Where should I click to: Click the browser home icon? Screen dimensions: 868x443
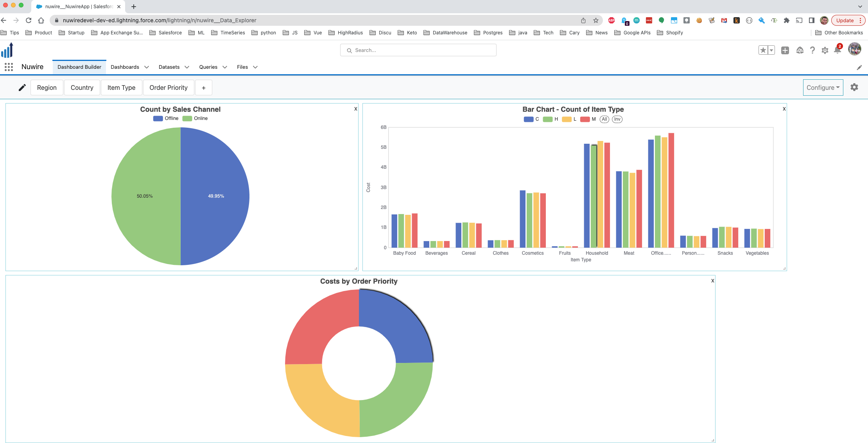click(x=41, y=20)
